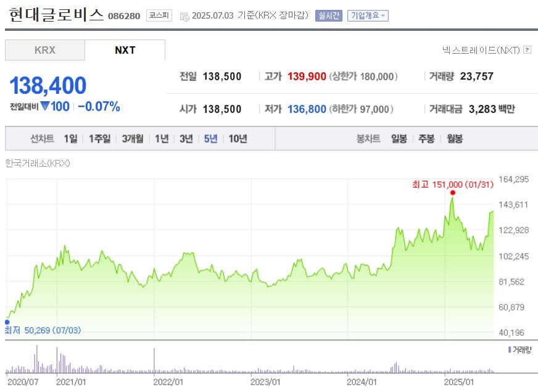538x392 pixels.
Task: Select the 5년 line chart period
Action: [210, 139]
